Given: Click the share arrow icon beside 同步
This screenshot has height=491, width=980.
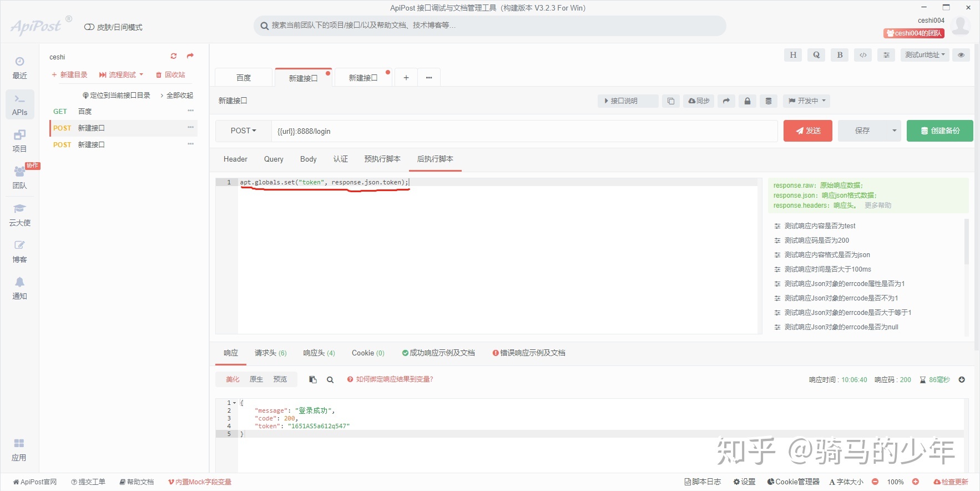Looking at the screenshot, I should [726, 101].
